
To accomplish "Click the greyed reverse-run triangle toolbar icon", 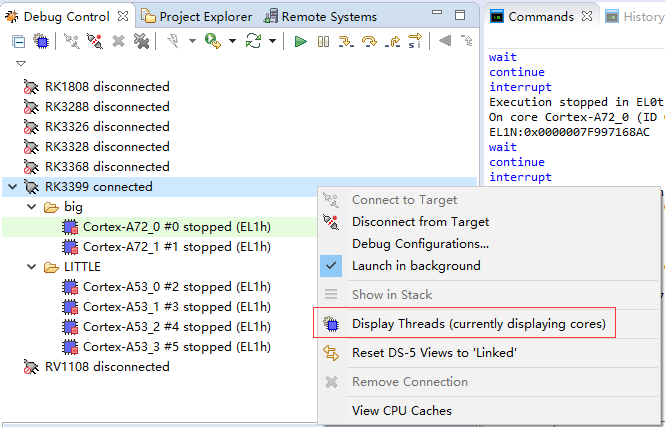I will 444,41.
